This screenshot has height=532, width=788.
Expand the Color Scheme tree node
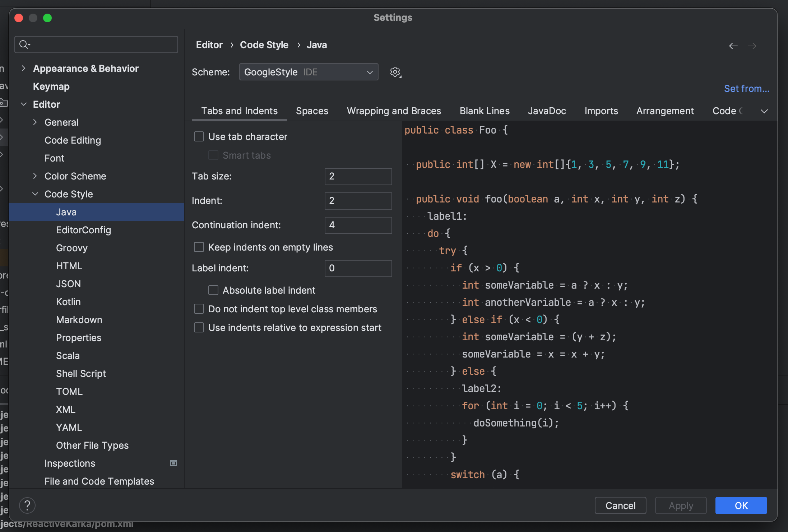pos(35,176)
